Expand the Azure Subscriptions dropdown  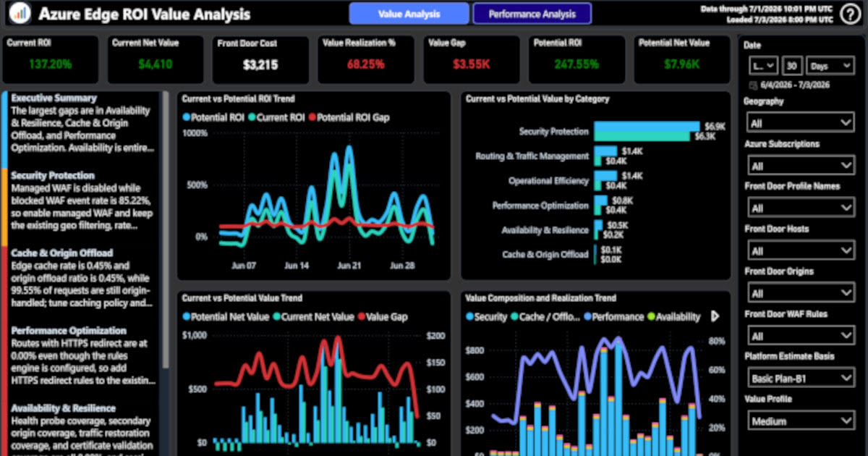[x=799, y=166]
